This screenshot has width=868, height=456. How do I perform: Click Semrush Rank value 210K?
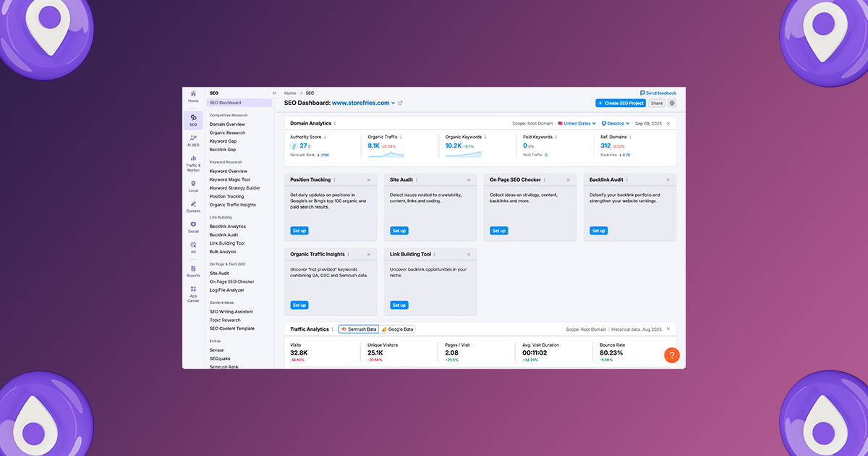325,155
